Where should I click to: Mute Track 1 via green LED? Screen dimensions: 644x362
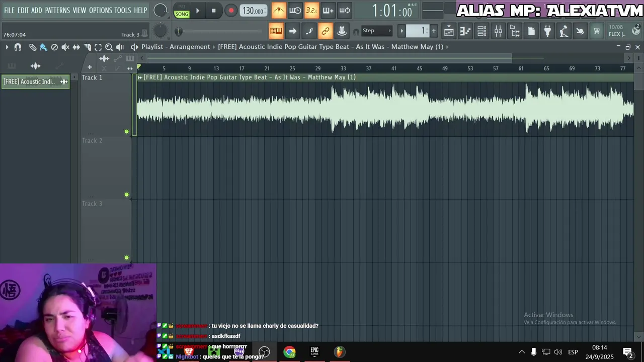tap(127, 132)
